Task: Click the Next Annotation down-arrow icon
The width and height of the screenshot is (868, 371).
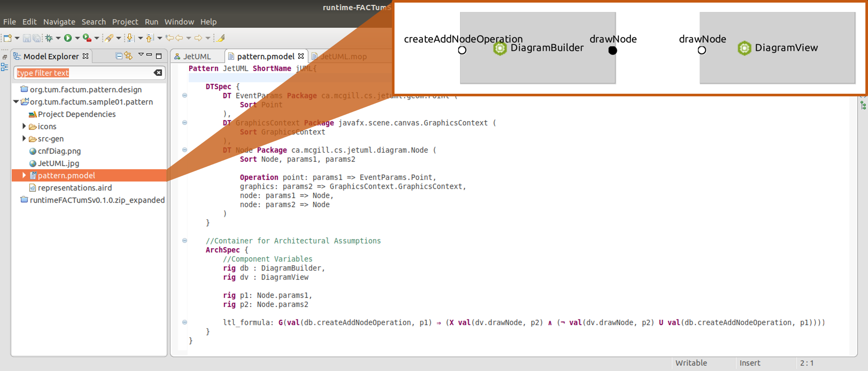Action: (130, 38)
